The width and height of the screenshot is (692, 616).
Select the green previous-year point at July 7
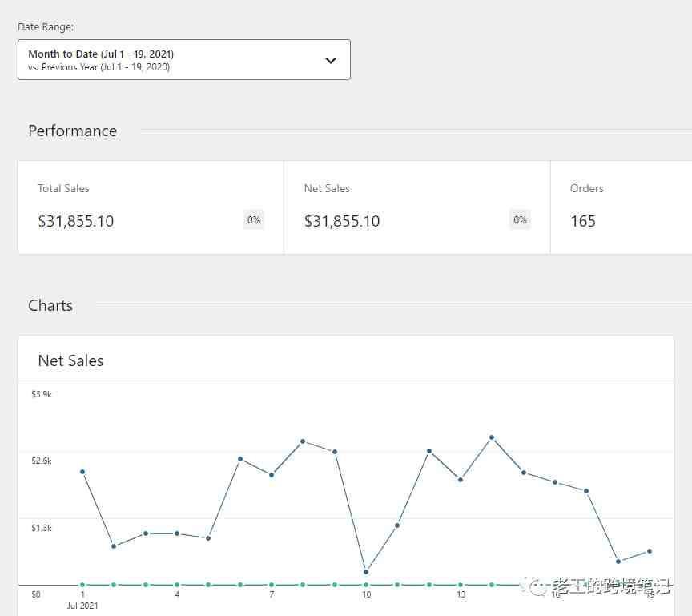pos(272,585)
